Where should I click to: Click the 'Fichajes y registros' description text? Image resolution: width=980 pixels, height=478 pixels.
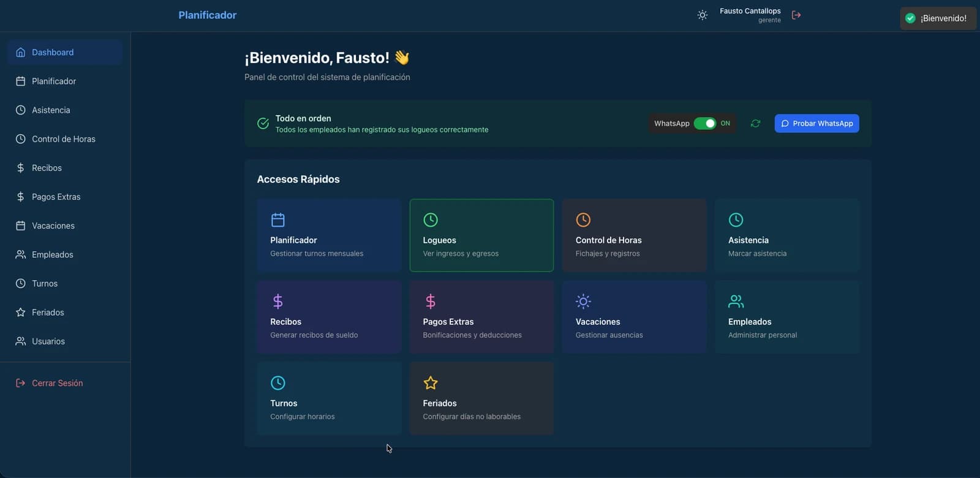click(608, 254)
